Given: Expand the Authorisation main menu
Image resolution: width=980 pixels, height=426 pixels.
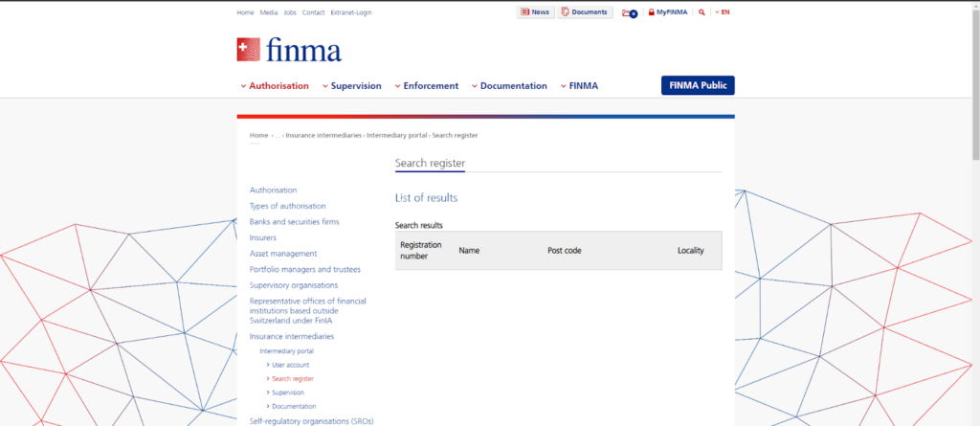Looking at the screenshot, I should [x=275, y=86].
